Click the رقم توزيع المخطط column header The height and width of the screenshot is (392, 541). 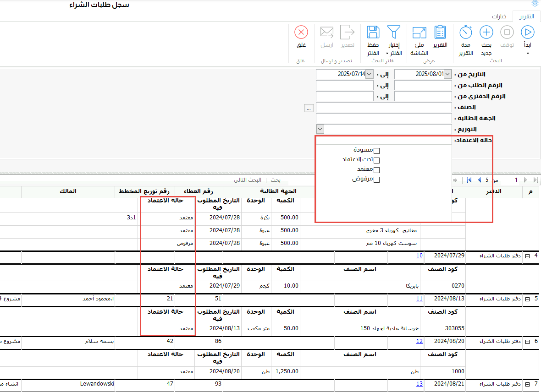[x=144, y=191]
